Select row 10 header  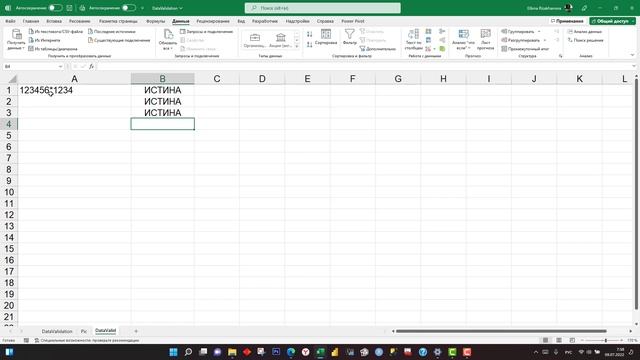[x=9, y=192]
